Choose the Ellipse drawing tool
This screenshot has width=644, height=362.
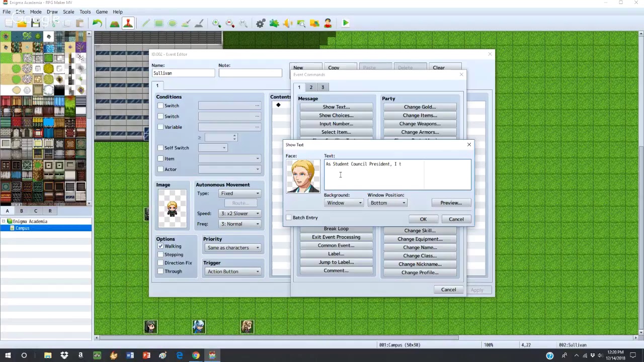click(172, 23)
